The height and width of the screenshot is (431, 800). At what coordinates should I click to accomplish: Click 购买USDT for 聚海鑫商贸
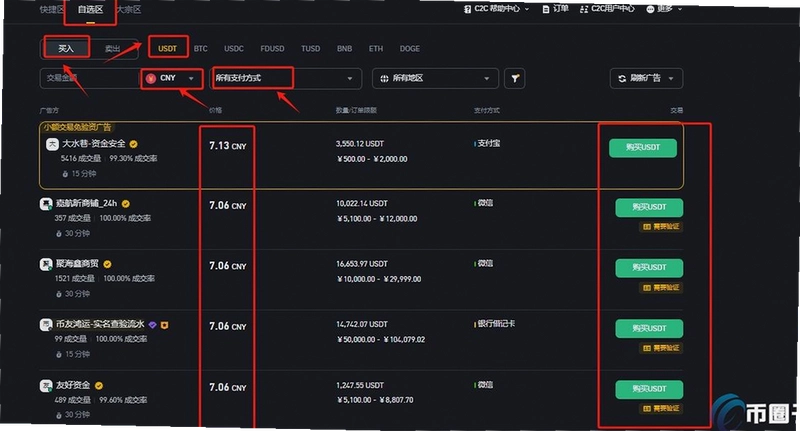[x=649, y=268]
